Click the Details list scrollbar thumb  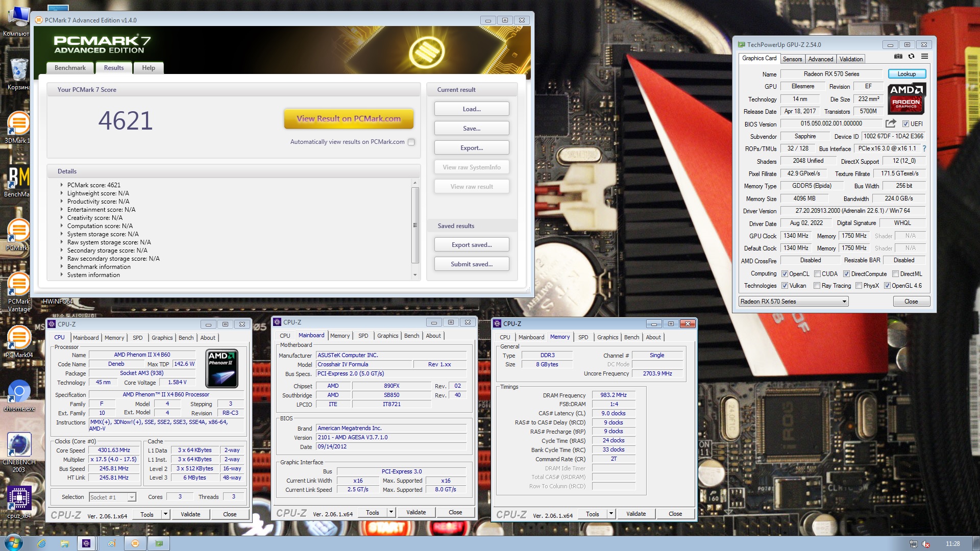tap(415, 225)
